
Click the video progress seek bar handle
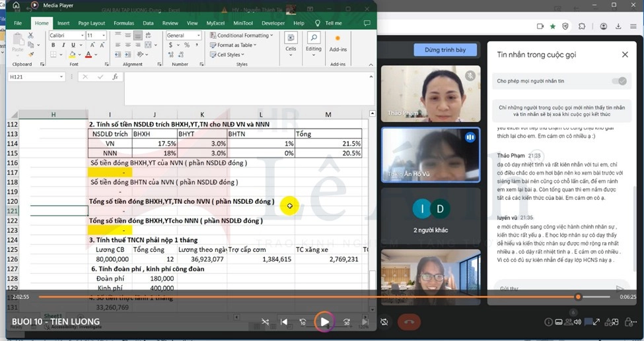tap(578, 297)
